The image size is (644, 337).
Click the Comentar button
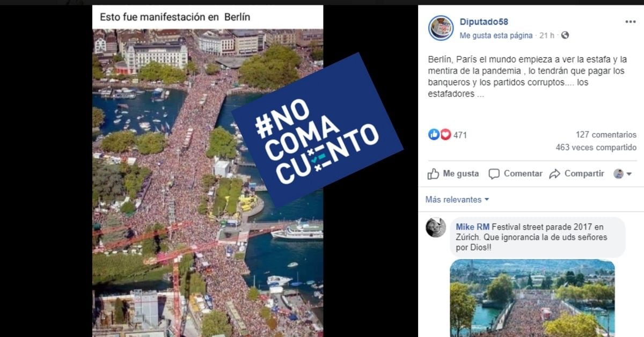click(x=516, y=174)
